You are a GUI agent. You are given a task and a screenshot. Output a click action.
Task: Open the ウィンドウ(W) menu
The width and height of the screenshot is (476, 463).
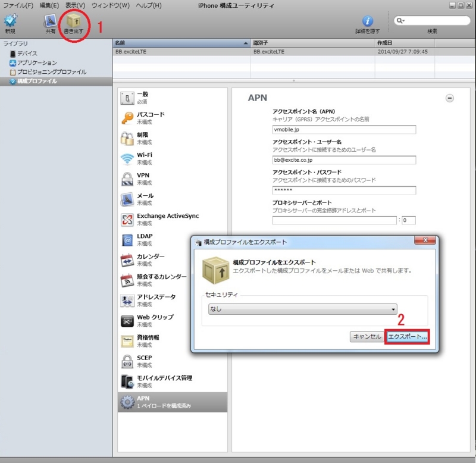[x=111, y=5]
